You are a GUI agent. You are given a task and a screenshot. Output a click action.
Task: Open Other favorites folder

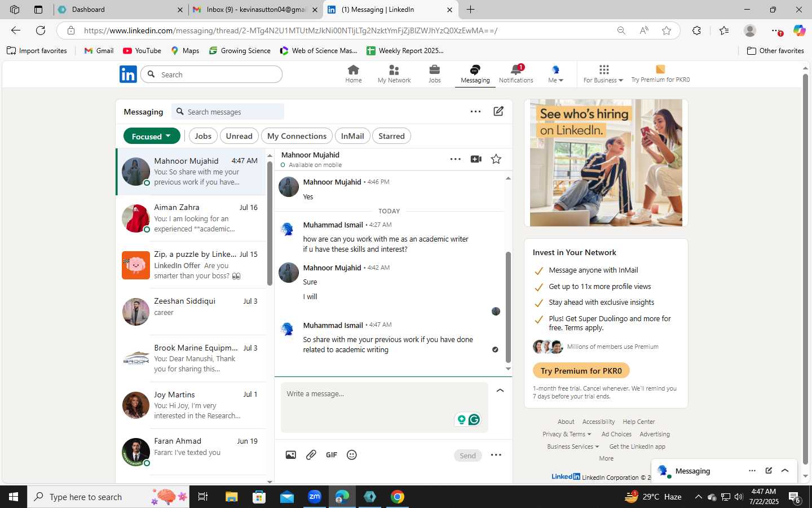click(x=775, y=51)
